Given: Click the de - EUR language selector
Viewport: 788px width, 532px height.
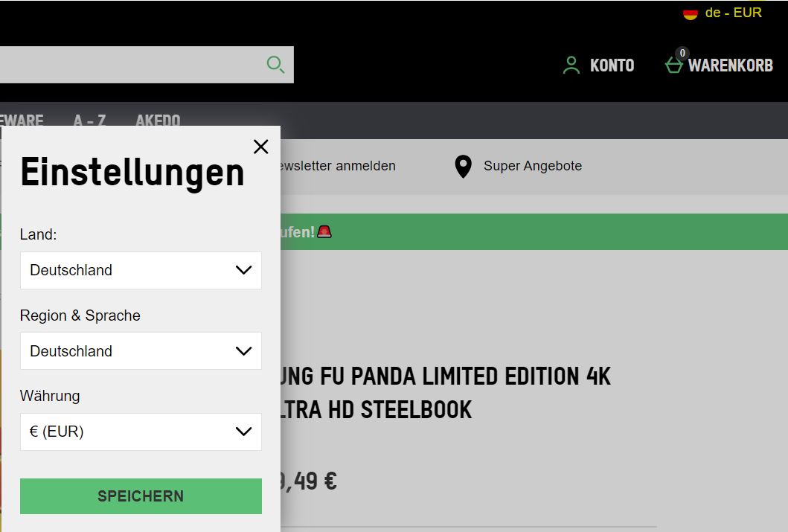Looking at the screenshot, I should [733, 13].
